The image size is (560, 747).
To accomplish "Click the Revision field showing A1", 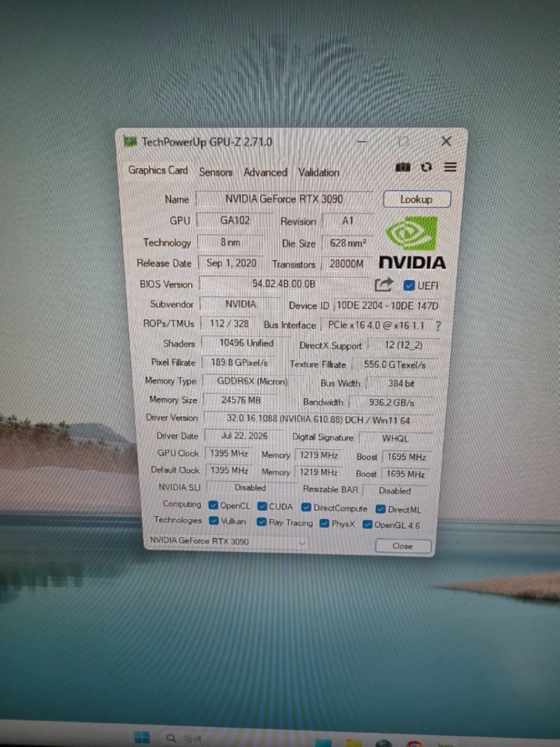I will coord(347,221).
